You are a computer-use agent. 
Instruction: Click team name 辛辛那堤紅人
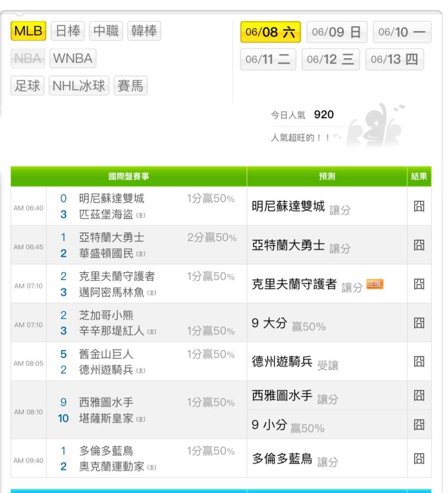(x=111, y=331)
